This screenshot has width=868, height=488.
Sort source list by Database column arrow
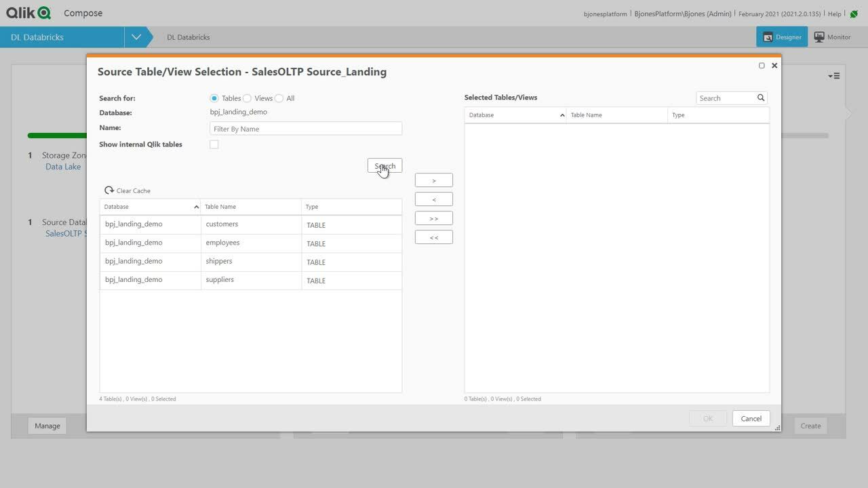197,207
